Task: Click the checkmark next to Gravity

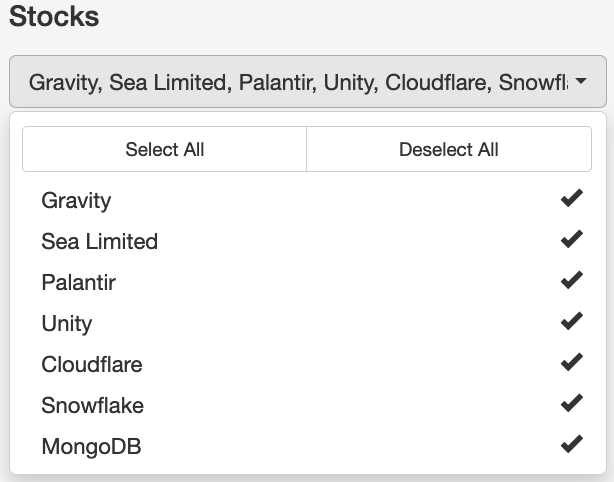Action: coord(571,200)
